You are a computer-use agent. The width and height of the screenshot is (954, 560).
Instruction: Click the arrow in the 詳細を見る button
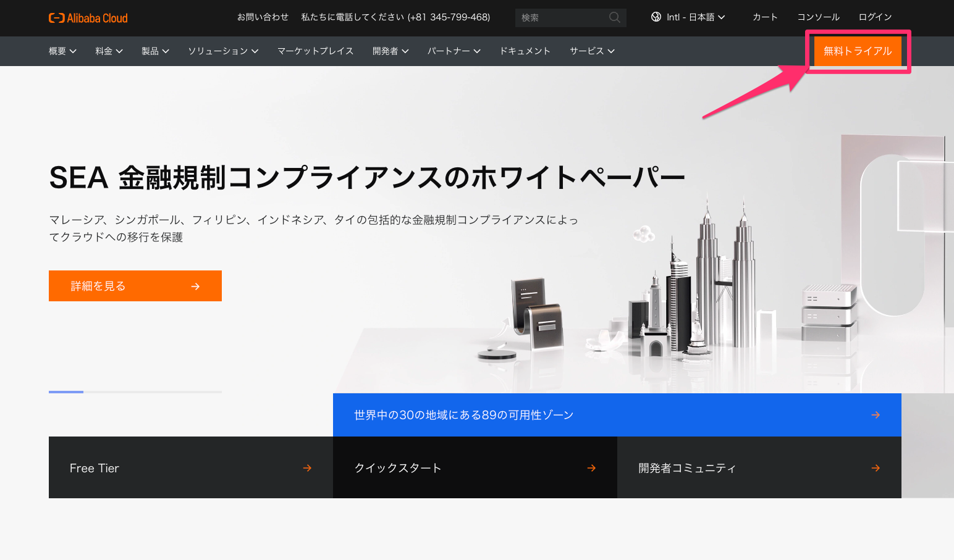coord(195,286)
